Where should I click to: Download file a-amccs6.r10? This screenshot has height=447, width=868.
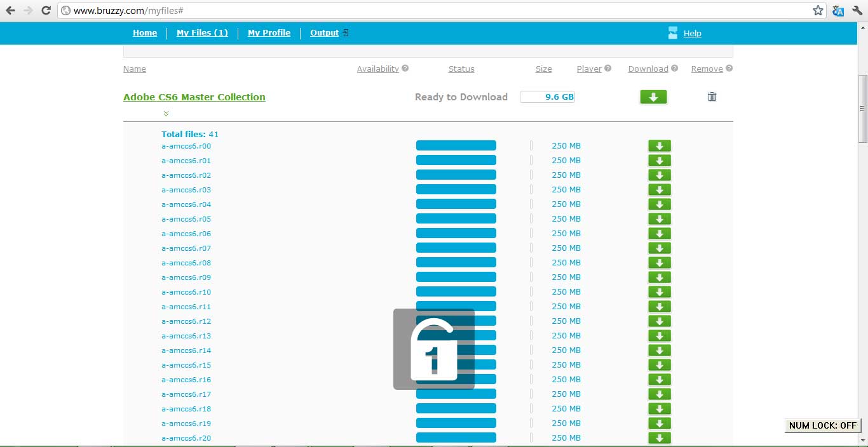coord(660,292)
